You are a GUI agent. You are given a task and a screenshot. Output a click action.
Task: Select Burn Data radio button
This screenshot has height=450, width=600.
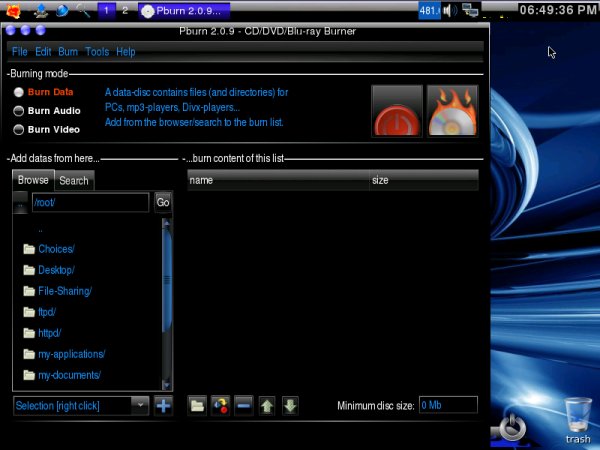pos(19,92)
